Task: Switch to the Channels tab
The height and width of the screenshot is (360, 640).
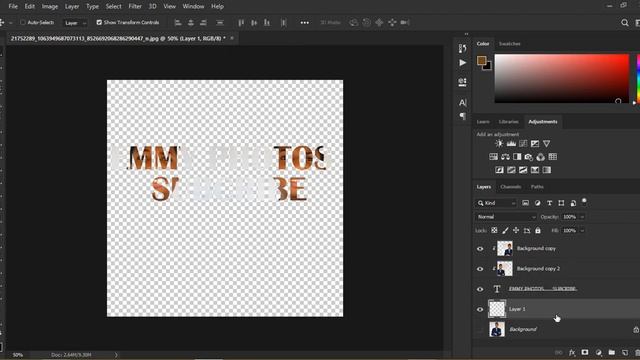Action: click(x=511, y=187)
